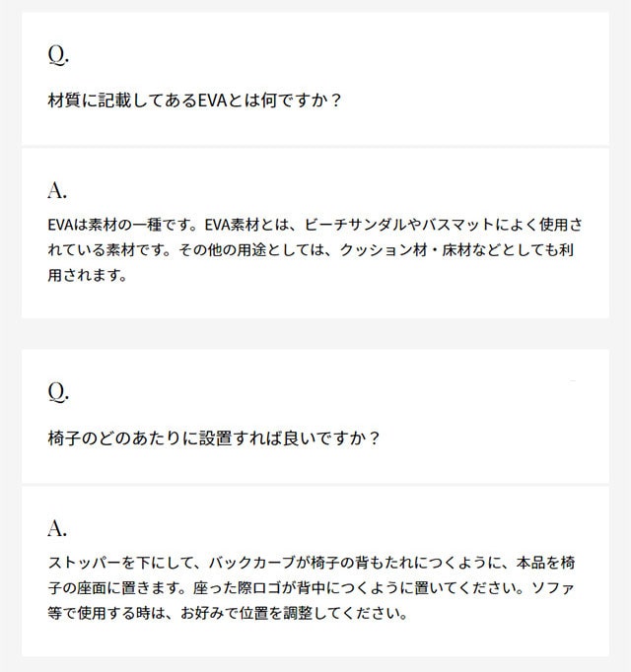The image size is (631, 672).
Task: Expand the question about EVA material
Action: (x=194, y=101)
